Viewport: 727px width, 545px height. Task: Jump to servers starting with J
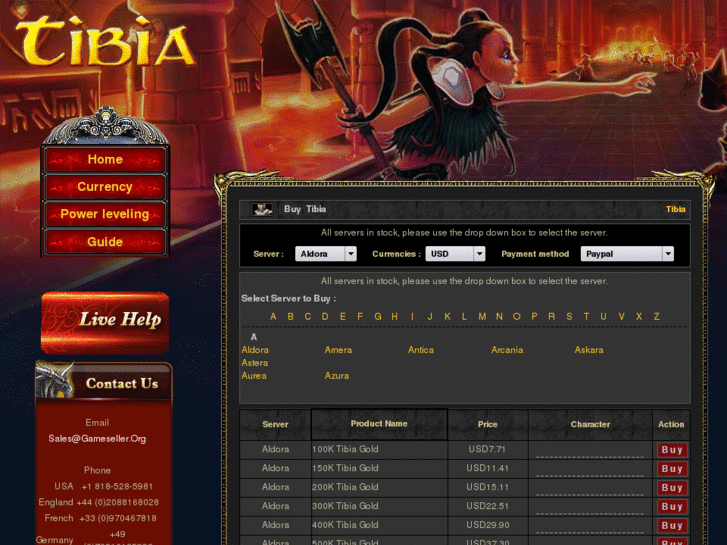pyautogui.click(x=430, y=316)
